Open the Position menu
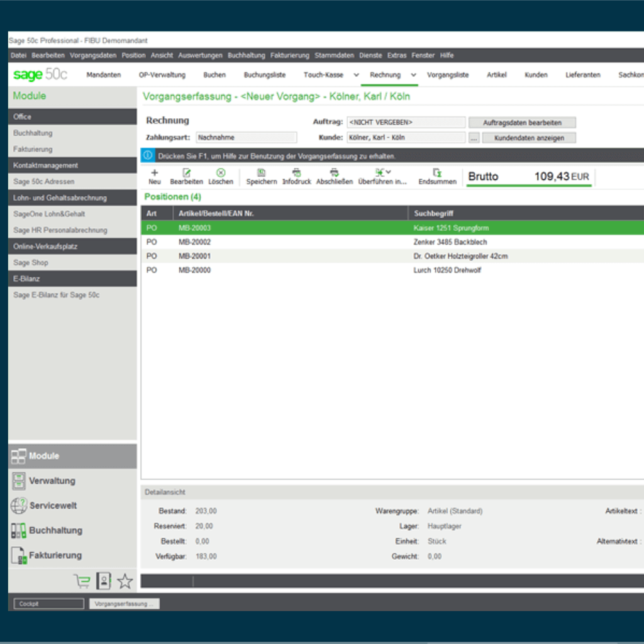Image resolution: width=644 pixels, height=644 pixels. pos(133,55)
